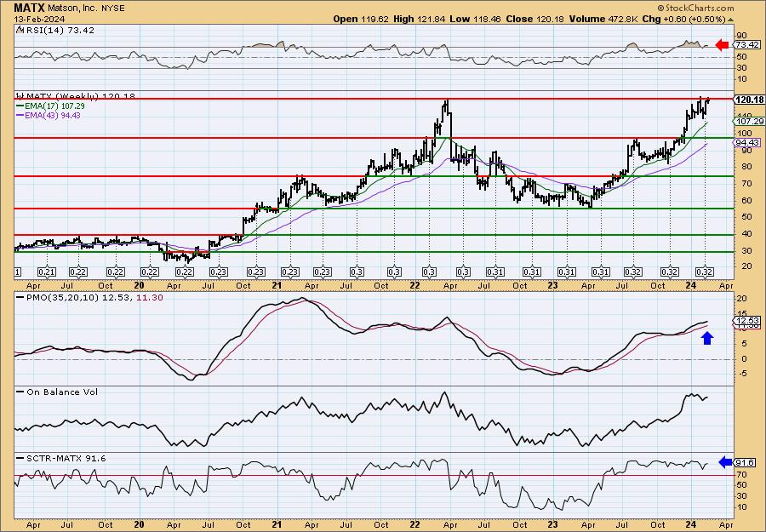Click the 94.43 EMA value tag
766x532 pixels.
pos(748,142)
